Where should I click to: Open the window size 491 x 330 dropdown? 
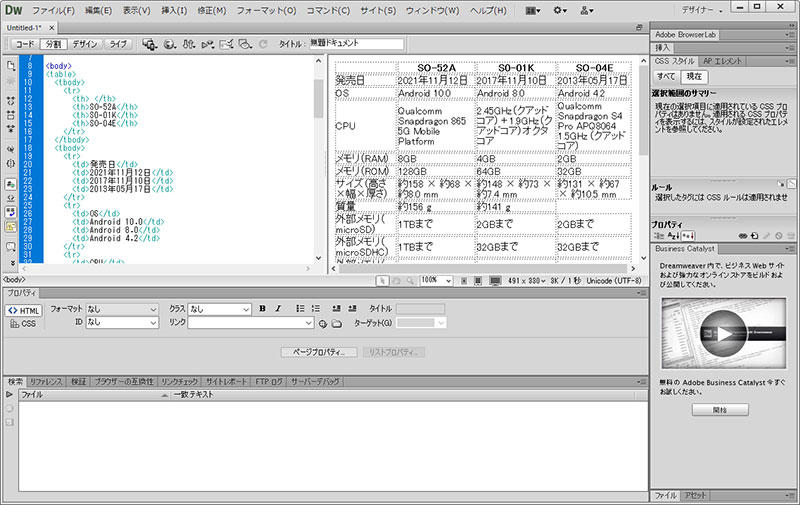527,281
